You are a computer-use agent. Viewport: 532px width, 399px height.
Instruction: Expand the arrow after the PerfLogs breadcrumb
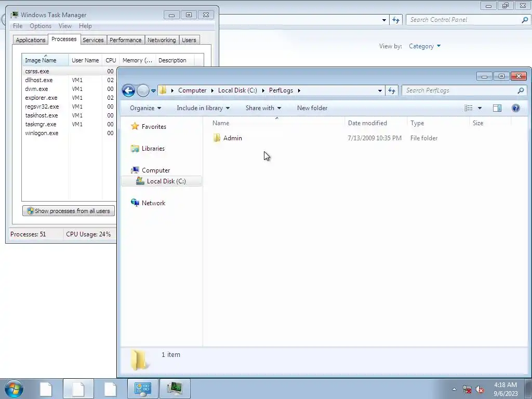point(299,90)
